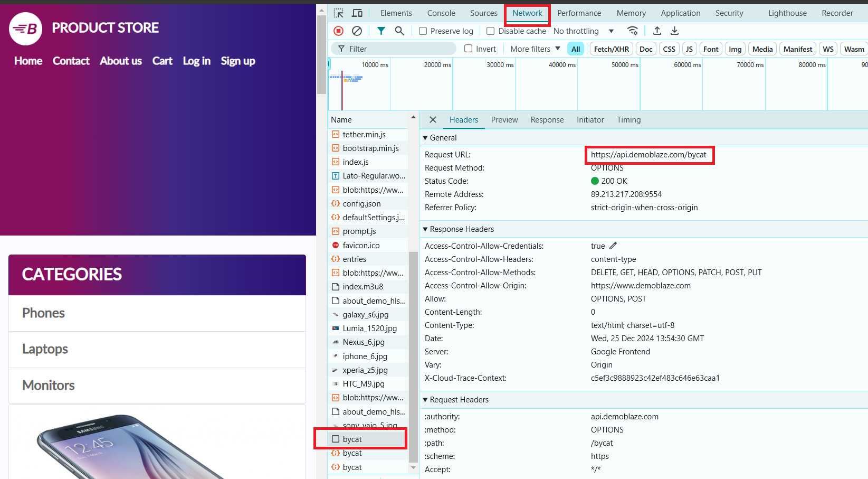868x479 pixels.
Task: Switch to the Elements tab
Action: (x=396, y=13)
